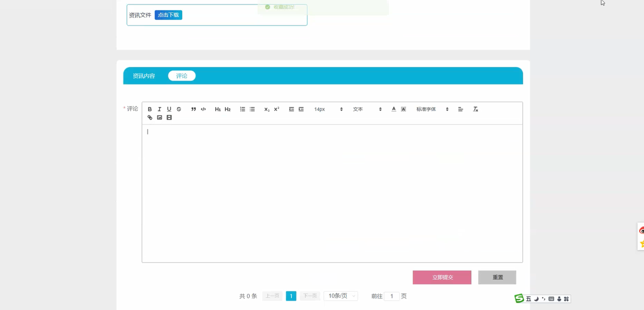Open the text alignment options icon

[x=461, y=109]
